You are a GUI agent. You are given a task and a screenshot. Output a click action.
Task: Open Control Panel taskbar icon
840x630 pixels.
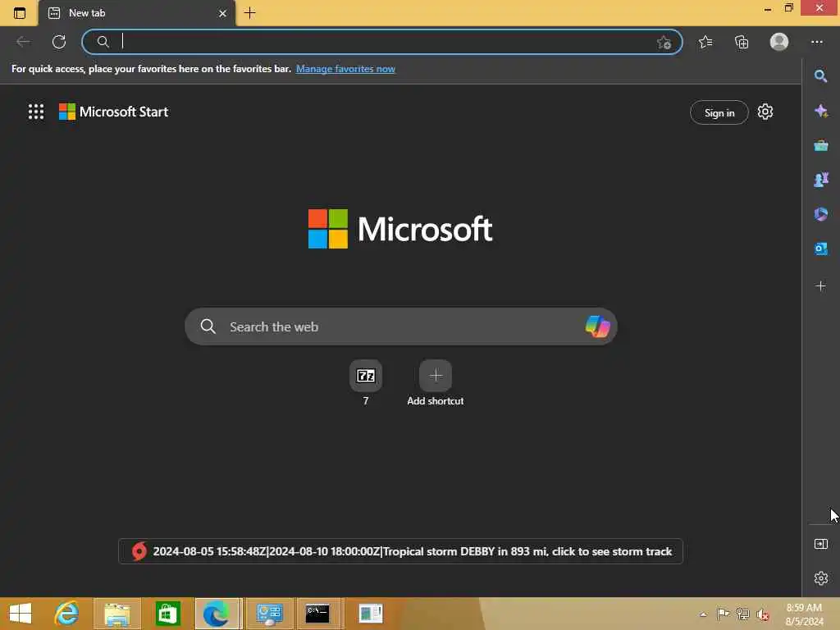(x=269, y=614)
